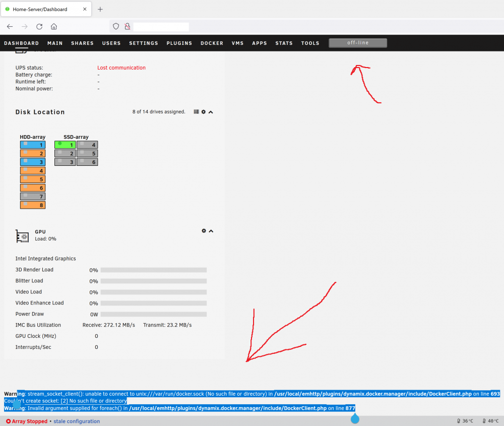This screenshot has height=426, width=504.
Task: Go back with the browser back arrow
Action: point(10,27)
